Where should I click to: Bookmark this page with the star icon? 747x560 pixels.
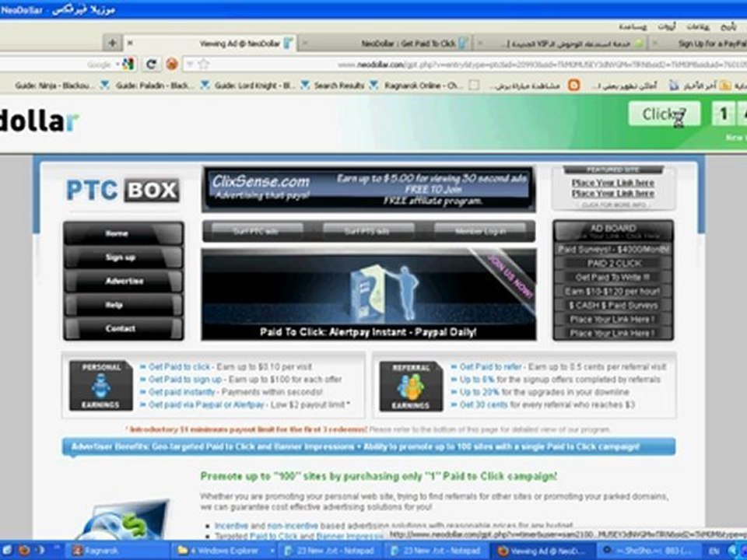(x=203, y=64)
